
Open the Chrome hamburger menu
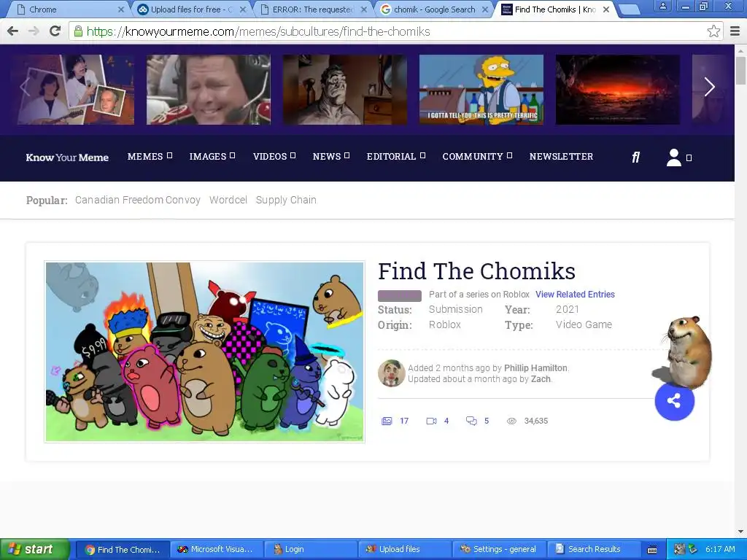coord(735,31)
